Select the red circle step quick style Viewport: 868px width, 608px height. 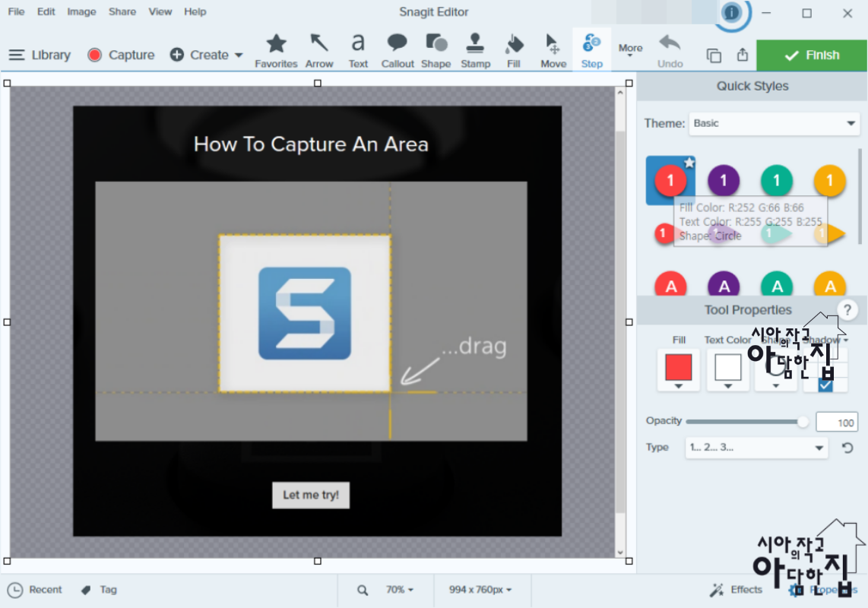tap(670, 181)
